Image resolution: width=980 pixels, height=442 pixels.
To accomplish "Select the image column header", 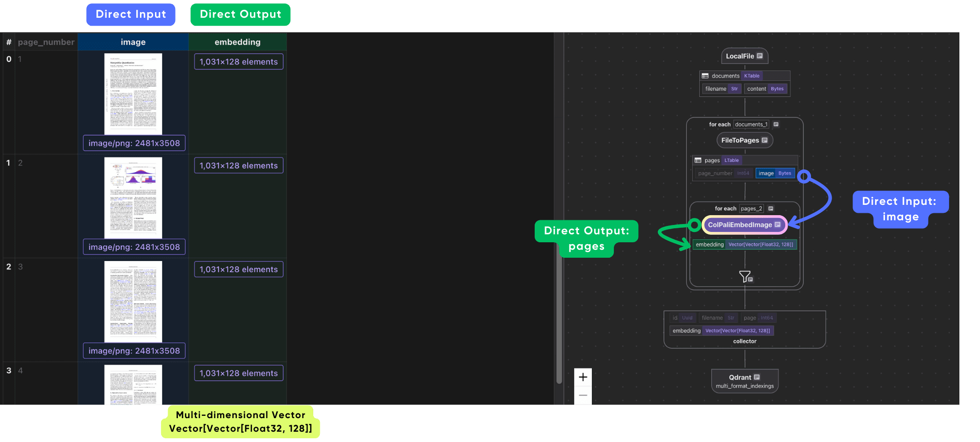I will 133,42.
